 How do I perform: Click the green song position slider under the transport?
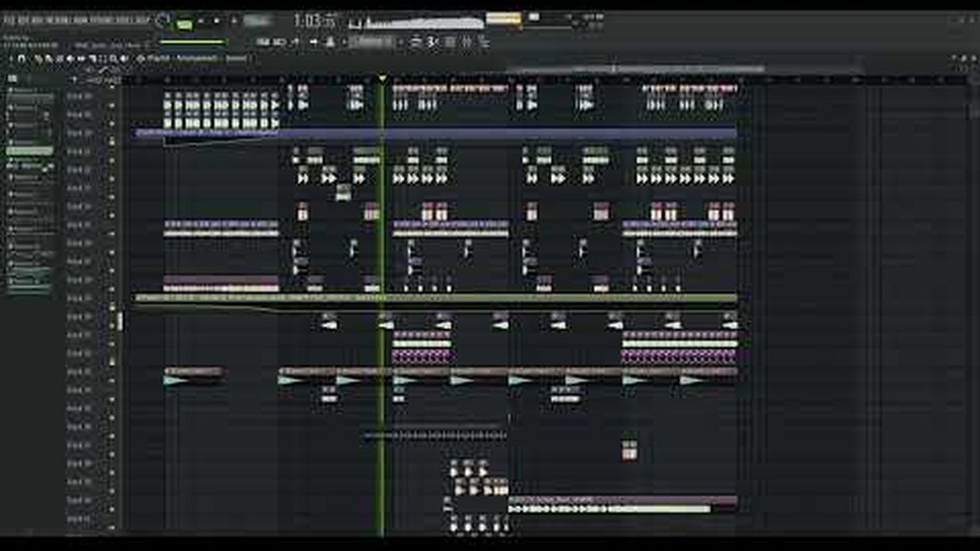coord(193,41)
